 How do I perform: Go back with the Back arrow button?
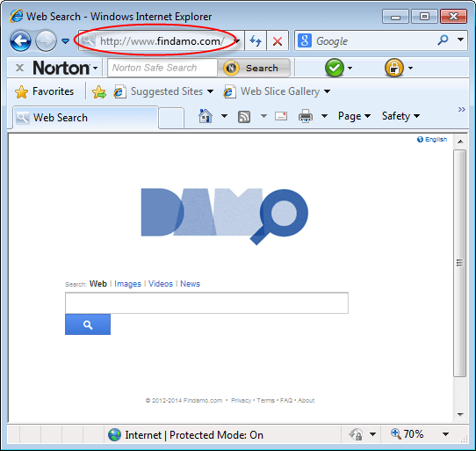[x=20, y=40]
